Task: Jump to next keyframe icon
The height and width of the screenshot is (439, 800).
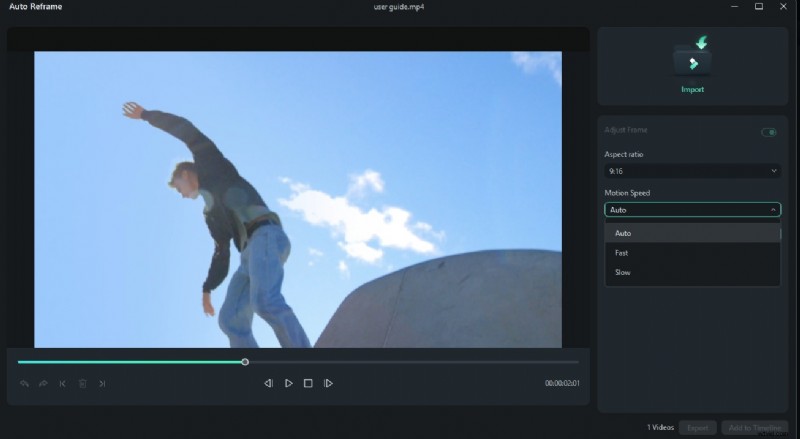Action: pyautogui.click(x=102, y=383)
